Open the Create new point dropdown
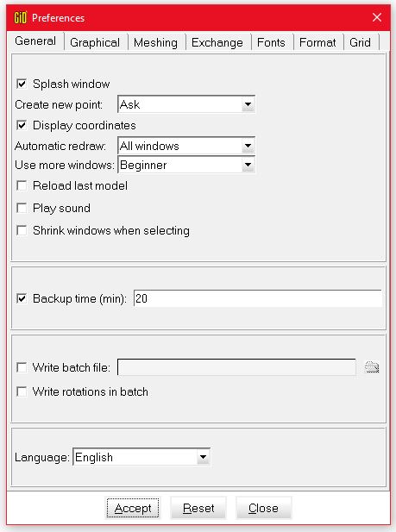 [x=186, y=104]
